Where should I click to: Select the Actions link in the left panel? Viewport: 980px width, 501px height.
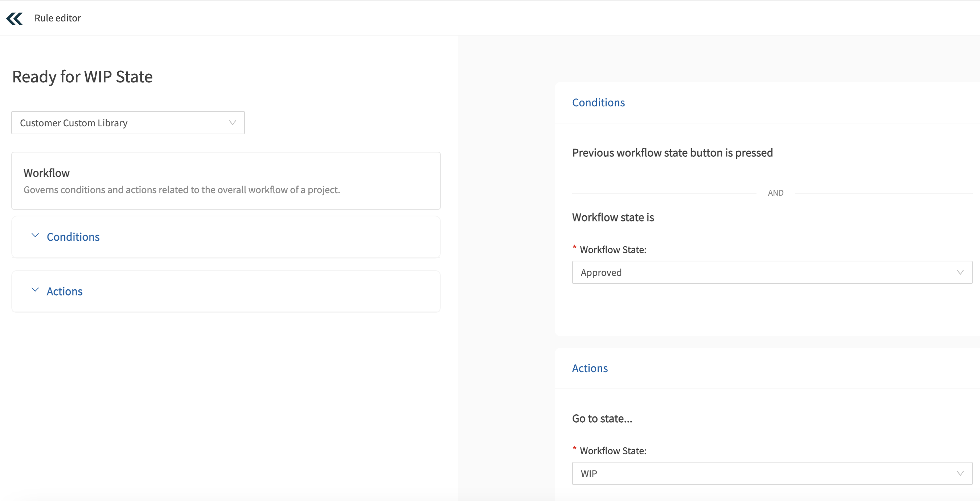coord(64,291)
